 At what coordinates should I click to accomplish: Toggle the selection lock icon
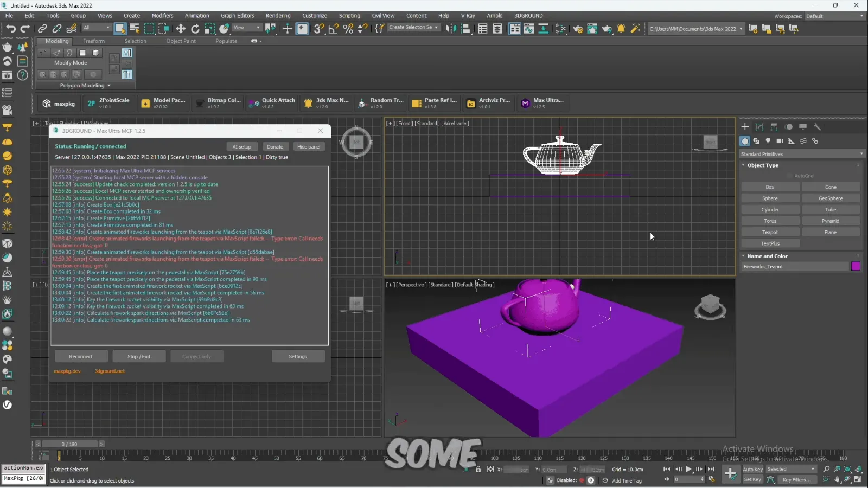click(478, 470)
